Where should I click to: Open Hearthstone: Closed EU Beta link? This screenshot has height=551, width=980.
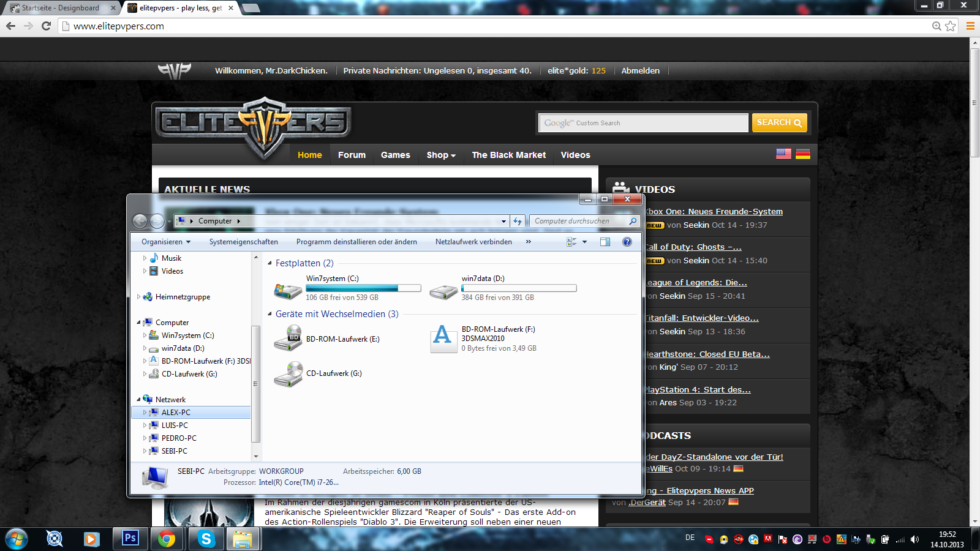tap(707, 354)
